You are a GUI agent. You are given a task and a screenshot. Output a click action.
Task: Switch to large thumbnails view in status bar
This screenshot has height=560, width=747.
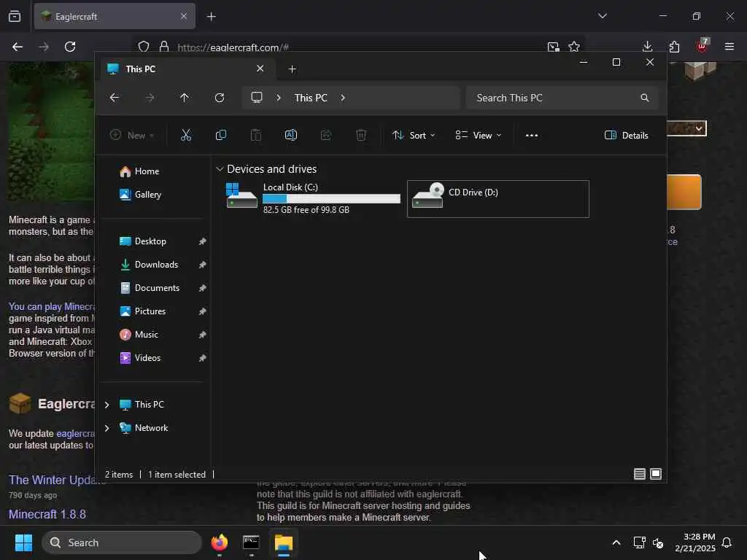(656, 474)
